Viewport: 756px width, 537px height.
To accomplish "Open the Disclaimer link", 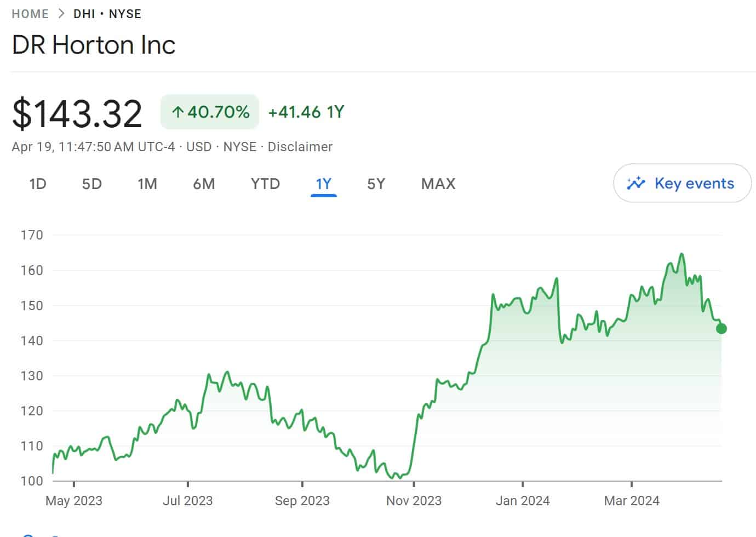I will coord(300,147).
